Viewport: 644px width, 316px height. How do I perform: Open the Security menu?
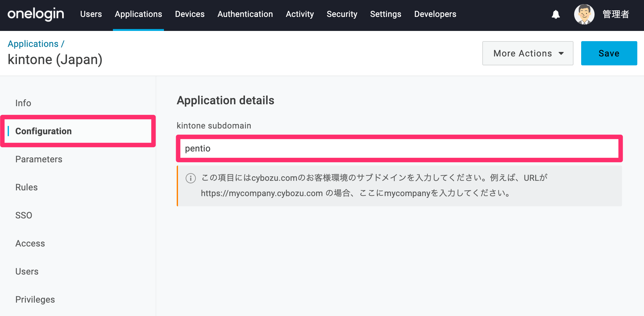[342, 14]
